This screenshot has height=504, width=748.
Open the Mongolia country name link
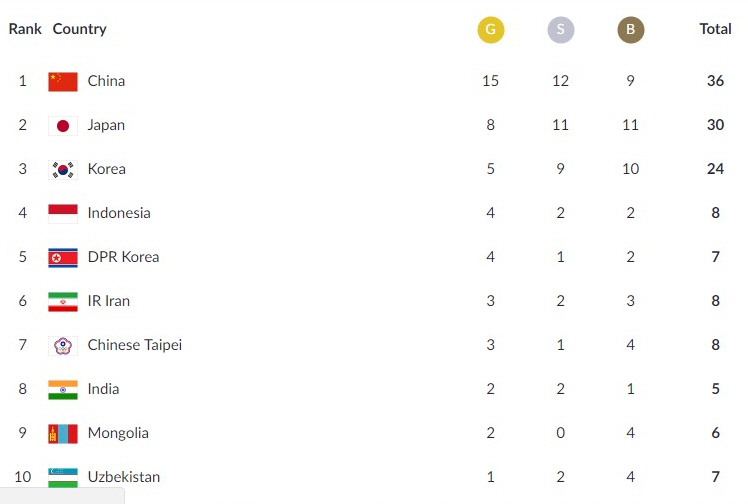coord(118,433)
